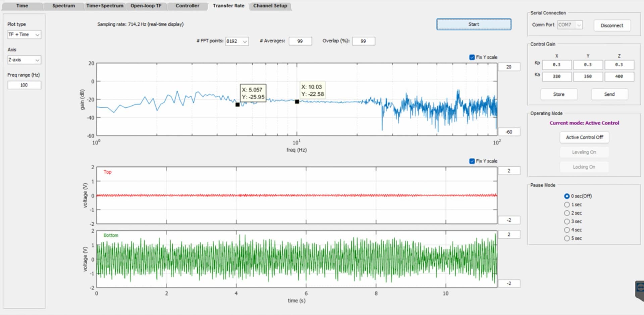Click the Current mode: Active Control label

[584, 123]
